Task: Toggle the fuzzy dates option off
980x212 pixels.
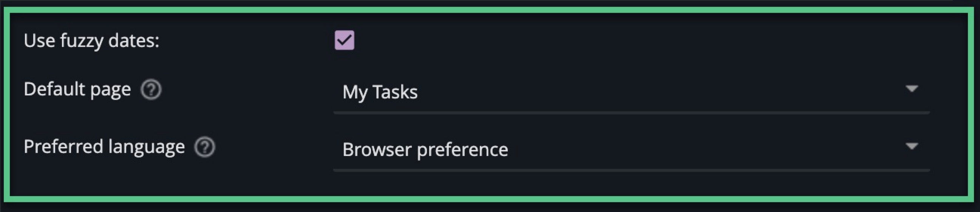Action: pos(344,40)
